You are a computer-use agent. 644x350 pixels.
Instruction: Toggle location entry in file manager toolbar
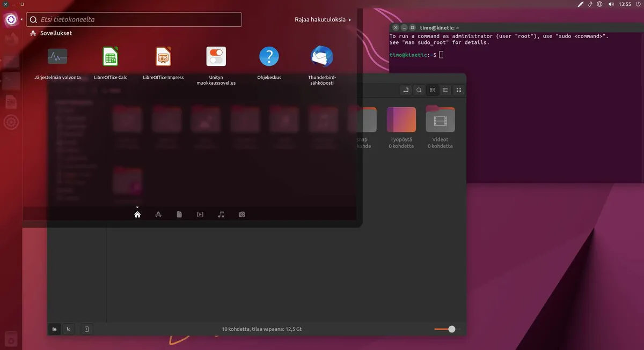tap(406, 90)
